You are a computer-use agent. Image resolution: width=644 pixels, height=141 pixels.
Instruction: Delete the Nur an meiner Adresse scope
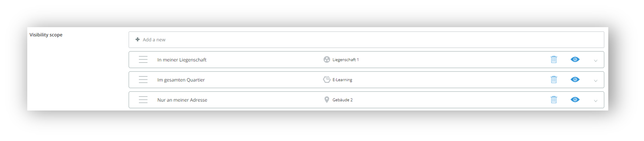tap(554, 100)
